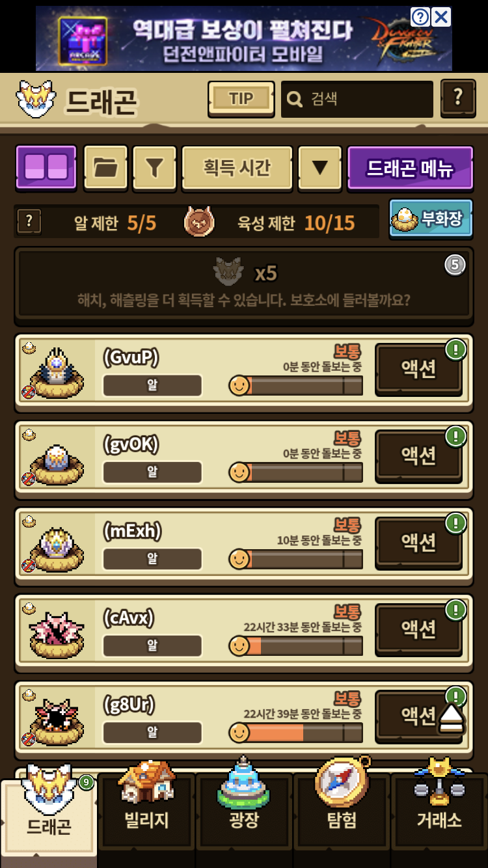The width and height of the screenshot is (488, 868).
Task: Open the 탐험 exploration compass tab
Action: click(342, 812)
